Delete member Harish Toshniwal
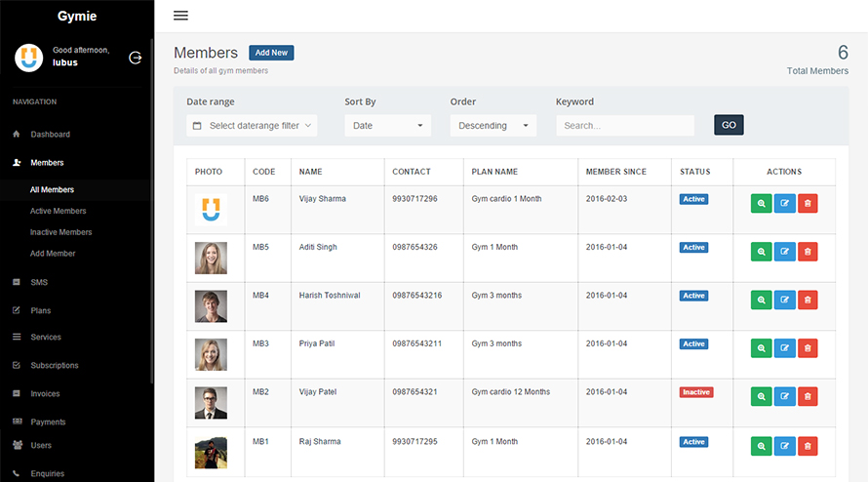Viewport: 868px width, 482px height. (808, 300)
